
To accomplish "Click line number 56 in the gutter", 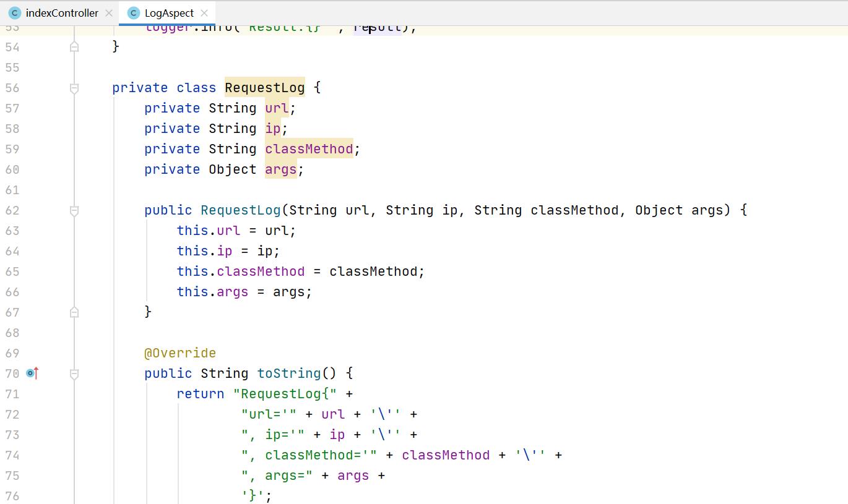I will pyautogui.click(x=12, y=88).
